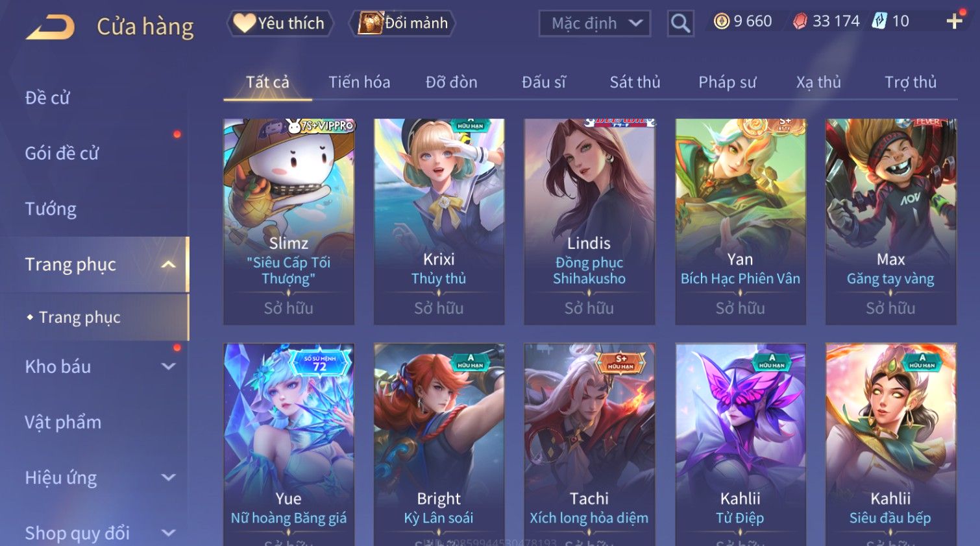Image resolution: width=980 pixels, height=546 pixels.
Task: Switch to the Sát thủ tab
Action: 635,82
